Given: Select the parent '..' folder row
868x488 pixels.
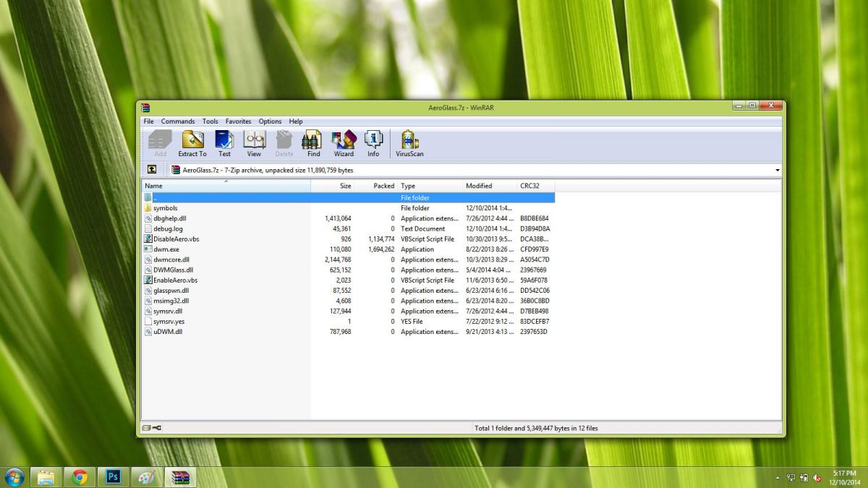Looking at the screenshot, I should pyautogui.click(x=349, y=197).
